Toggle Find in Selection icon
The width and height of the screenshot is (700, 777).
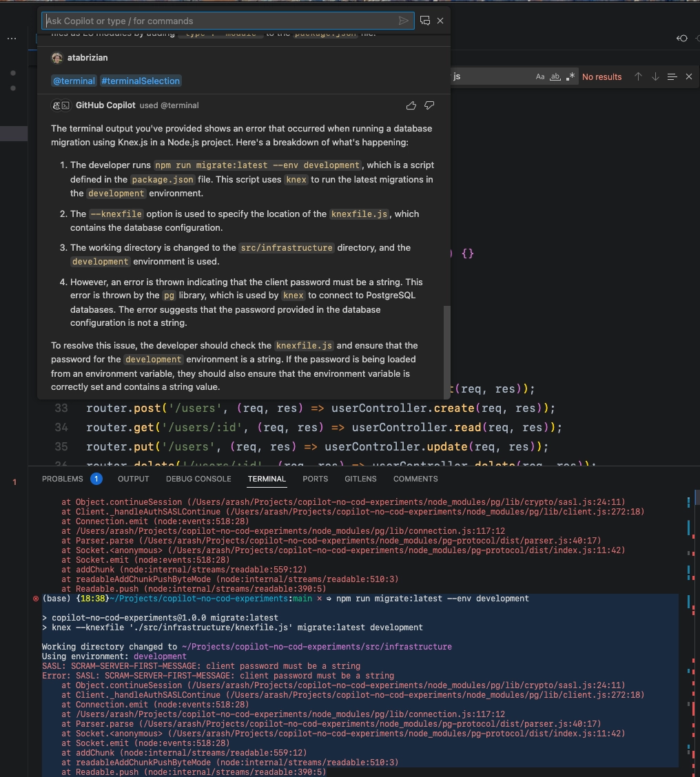tap(672, 77)
